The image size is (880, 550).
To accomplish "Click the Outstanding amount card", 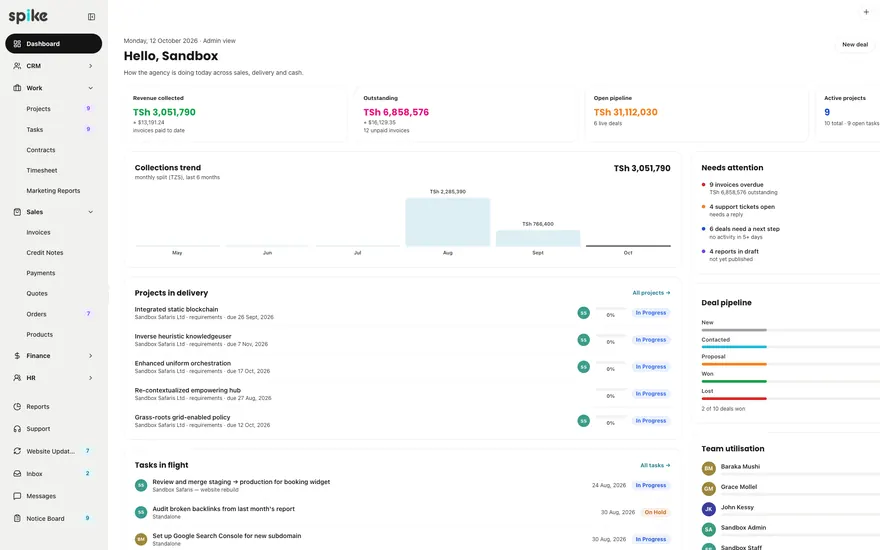I will coord(466,114).
